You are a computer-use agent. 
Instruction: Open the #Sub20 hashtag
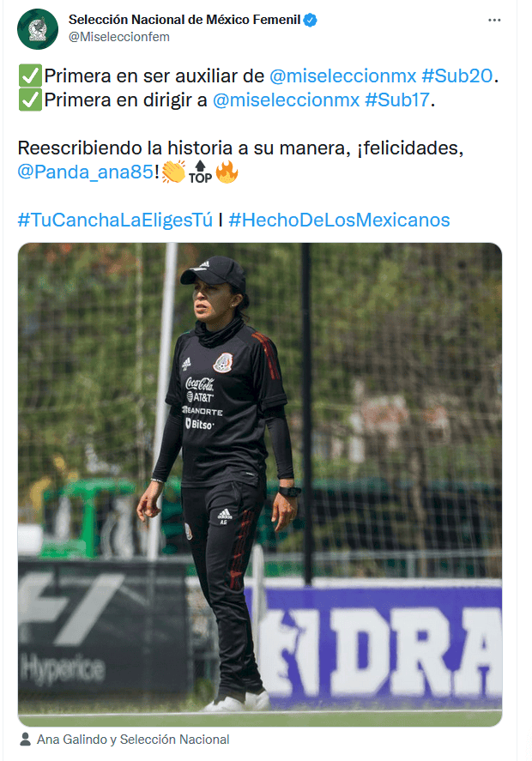pos(457,76)
